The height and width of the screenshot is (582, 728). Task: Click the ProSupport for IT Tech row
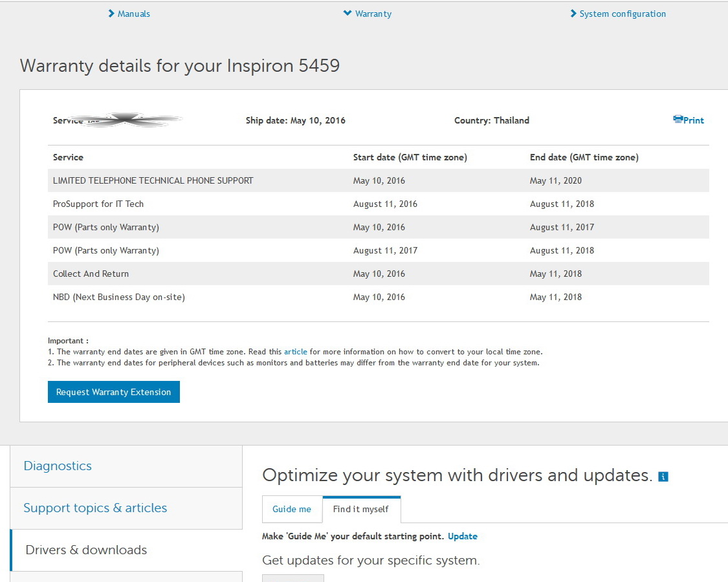pyautogui.click(x=98, y=204)
